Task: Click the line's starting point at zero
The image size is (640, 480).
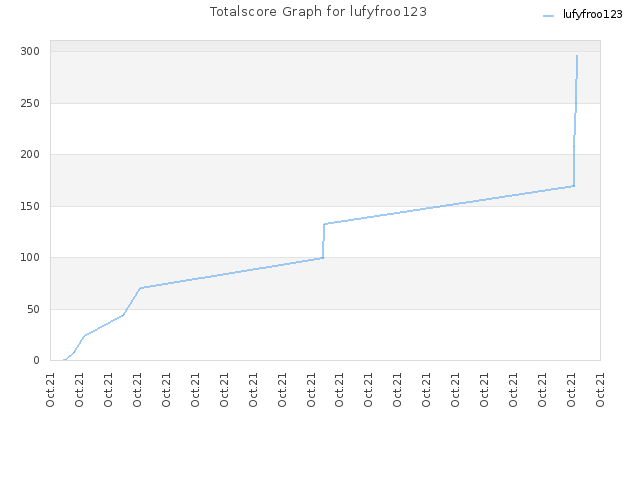Action: click(x=64, y=360)
